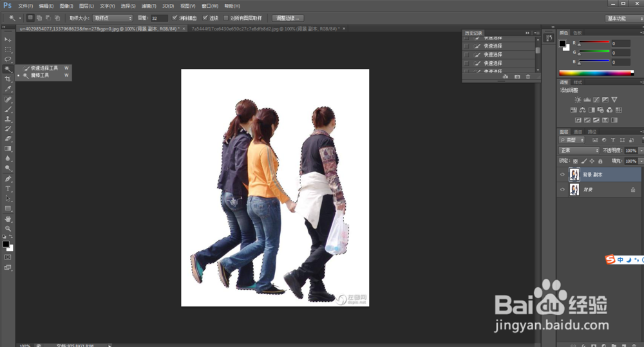Choose 快速选择工具 from tool flyout
The image size is (644, 347).
[x=44, y=68]
